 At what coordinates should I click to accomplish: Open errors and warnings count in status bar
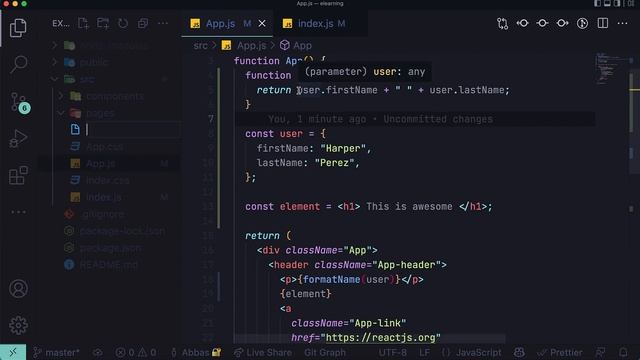coord(136,352)
